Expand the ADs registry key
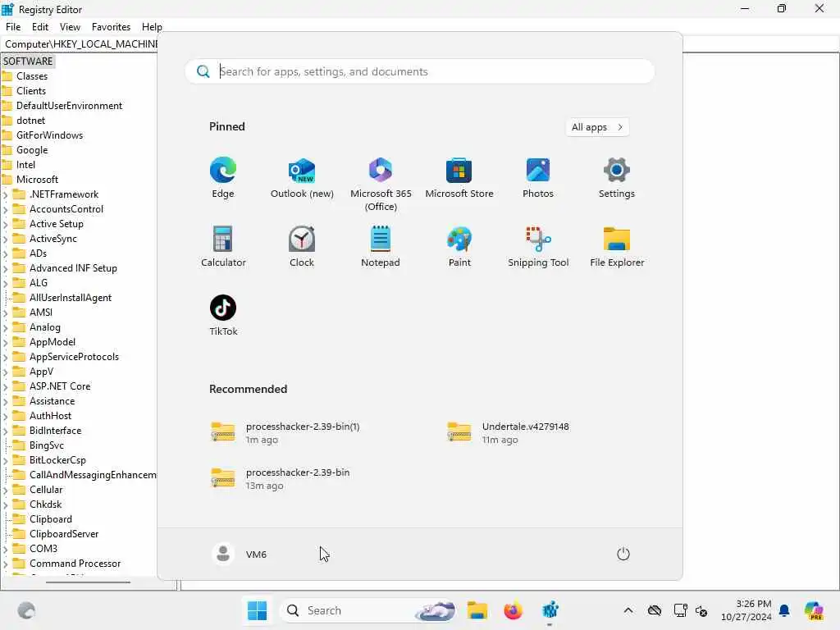This screenshot has height=630, width=840. (6, 253)
